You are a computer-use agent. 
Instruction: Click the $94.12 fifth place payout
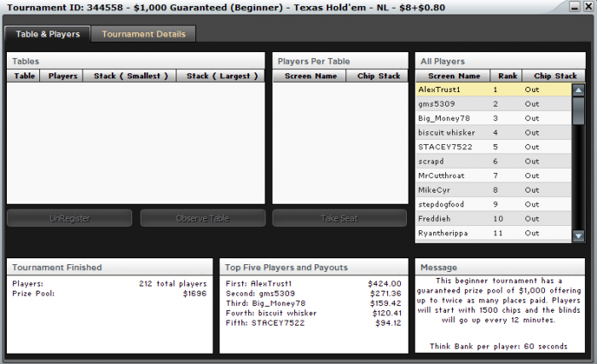(388, 323)
